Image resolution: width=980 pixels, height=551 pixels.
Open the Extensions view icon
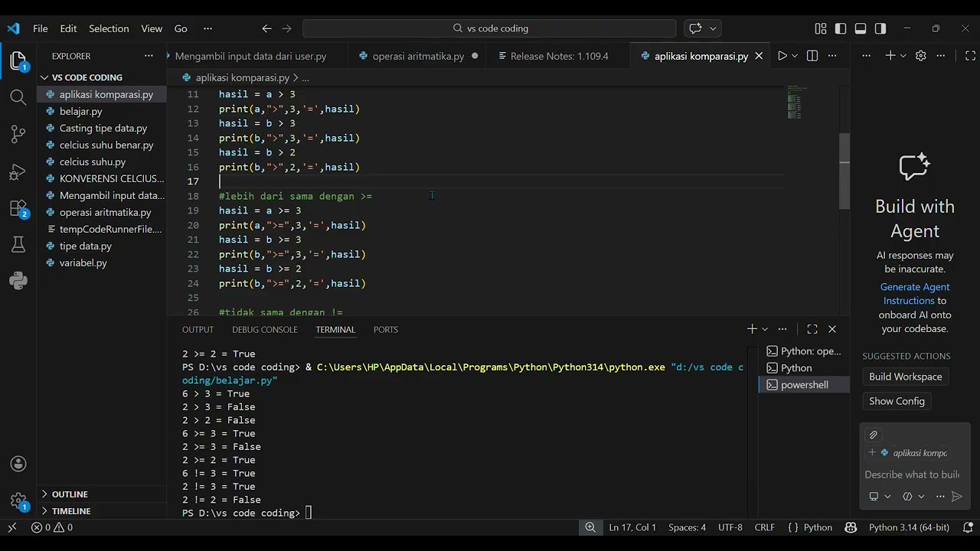click(x=18, y=209)
